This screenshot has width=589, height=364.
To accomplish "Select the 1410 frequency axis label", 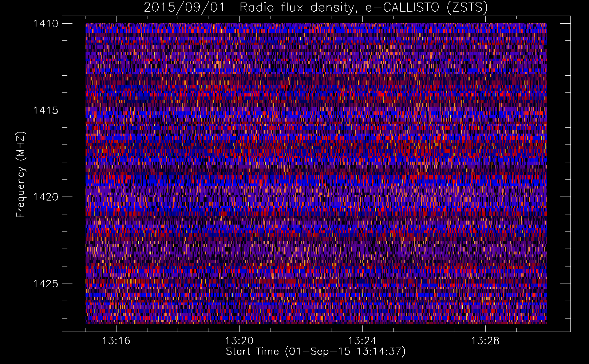I will (46, 24).
